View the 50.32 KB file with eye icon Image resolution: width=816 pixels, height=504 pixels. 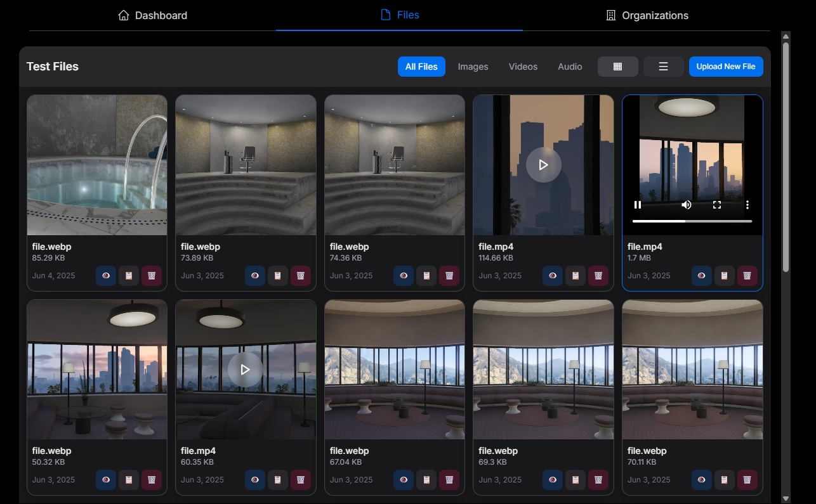coord(106,480)
